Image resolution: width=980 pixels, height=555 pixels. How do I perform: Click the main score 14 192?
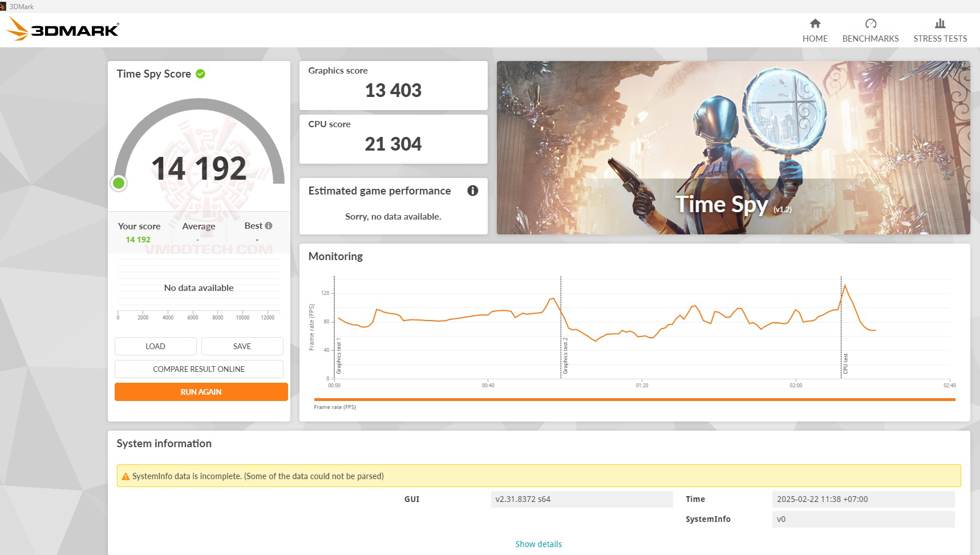(x=199, y=169)
